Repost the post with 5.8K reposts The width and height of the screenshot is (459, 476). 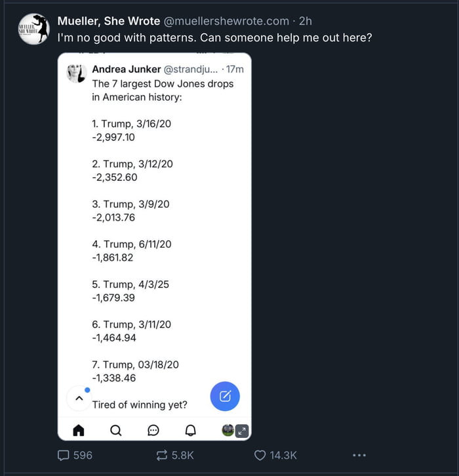(x=162, y=454)
